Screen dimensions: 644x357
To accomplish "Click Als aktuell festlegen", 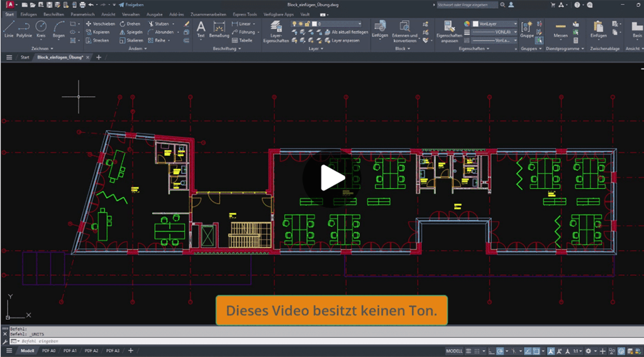I will [x=347, y=32].
